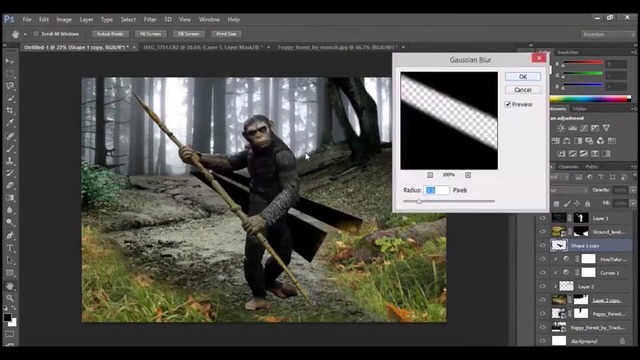This screenshot has width=640, height=360.
Task: Uncheck the Preview checkbox
Action: click(x=508, y=104)
